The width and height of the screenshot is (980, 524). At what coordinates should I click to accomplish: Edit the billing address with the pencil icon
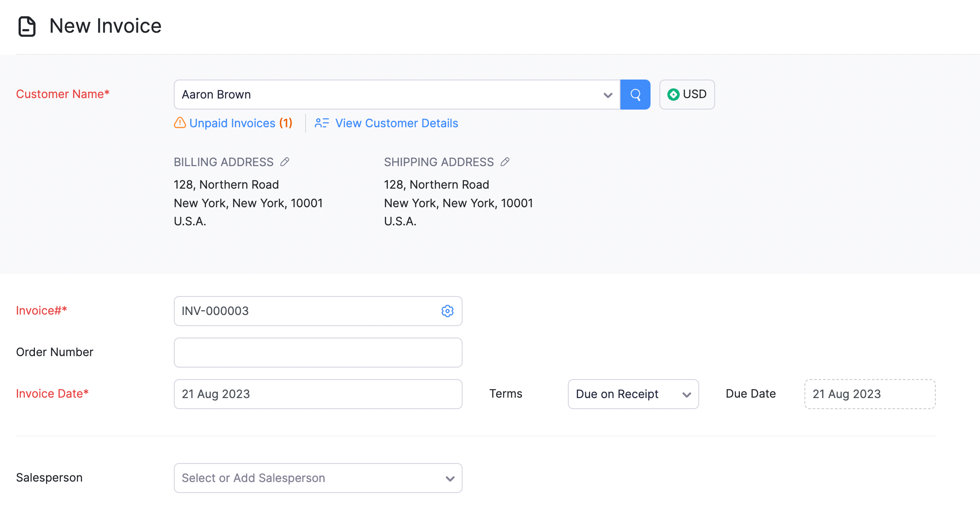[x=285, y=162]
